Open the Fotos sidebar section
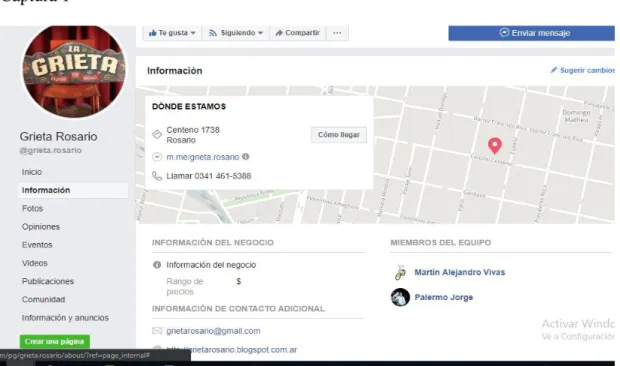This screenshot has height=366, width=620. [32, 208]
